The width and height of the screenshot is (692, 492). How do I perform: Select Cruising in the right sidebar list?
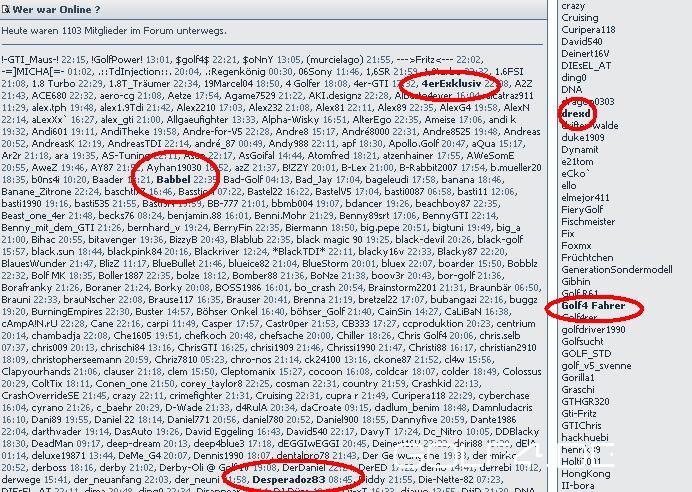[x=580, y=18]
